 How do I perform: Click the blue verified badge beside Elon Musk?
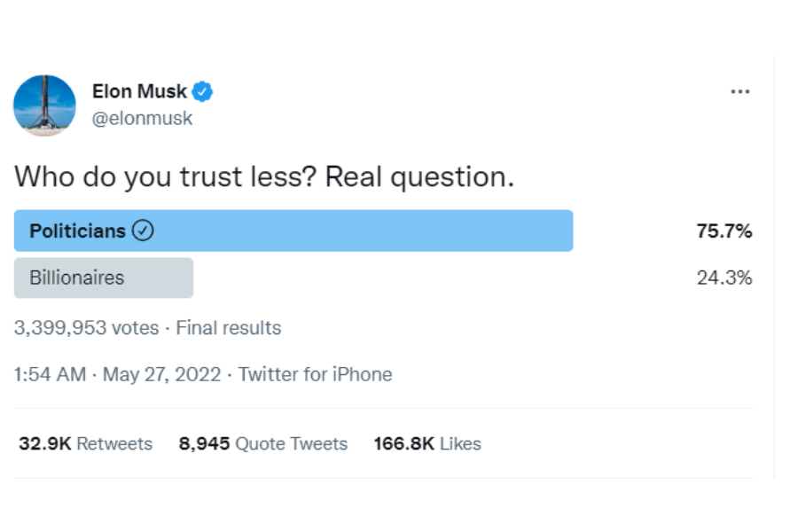pos(204,90)
